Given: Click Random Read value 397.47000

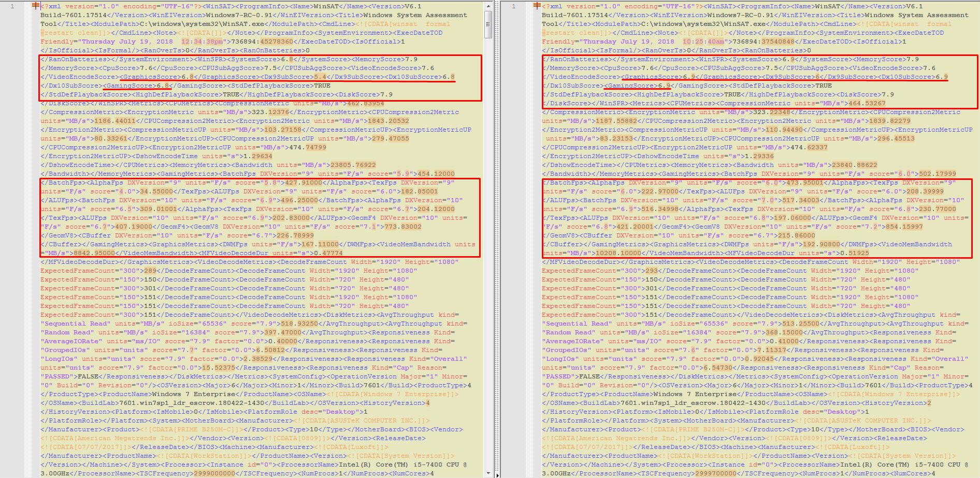Looking at the screenshot, I should pyautogui.click(x=283, y=332).
